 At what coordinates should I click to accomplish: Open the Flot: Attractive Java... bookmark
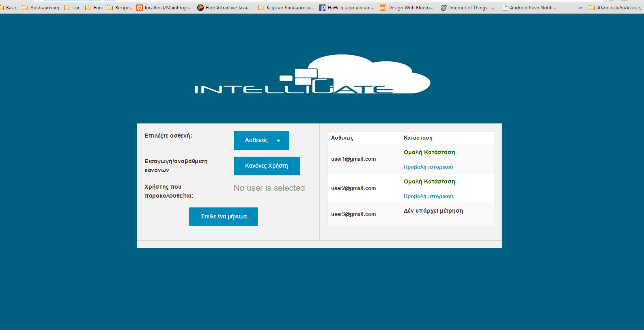tap(224, 8)
